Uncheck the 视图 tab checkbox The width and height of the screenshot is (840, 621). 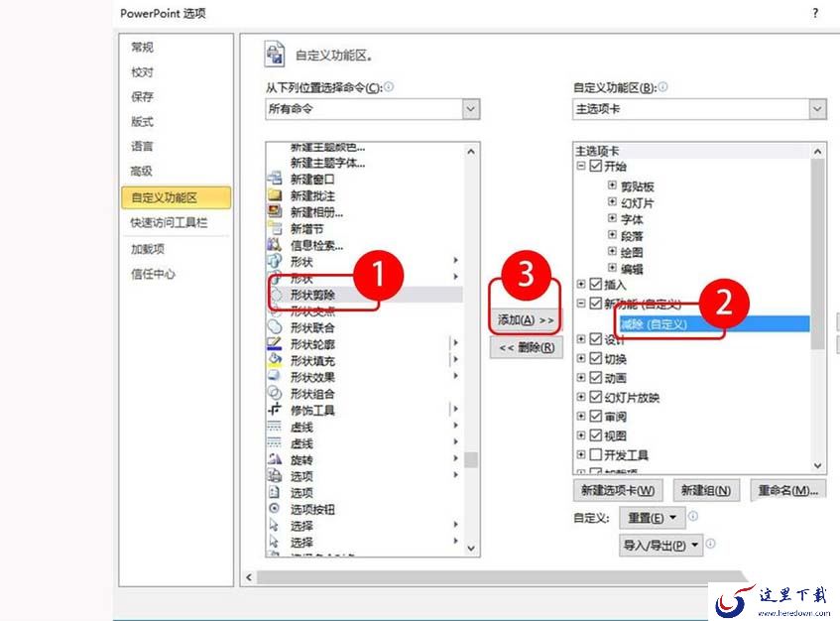[595, 435]
